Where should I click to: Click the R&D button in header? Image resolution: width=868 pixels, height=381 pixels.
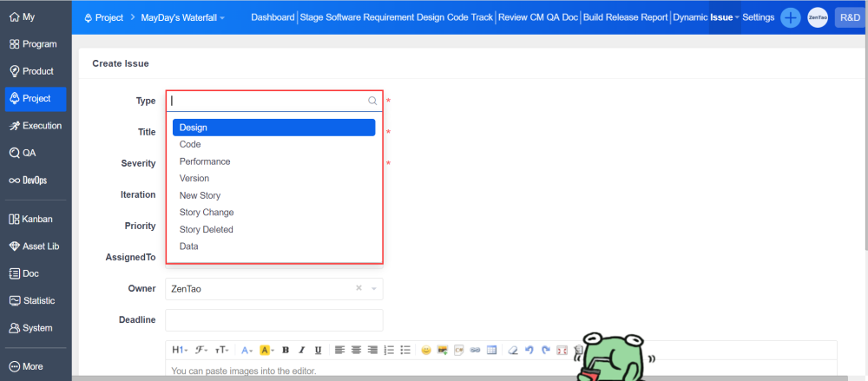point(849,17)
